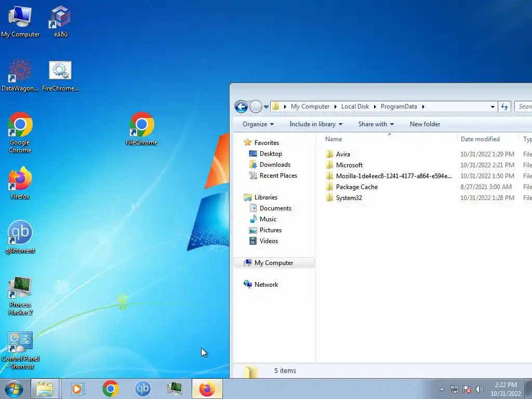Select My Computer in the navigation pane
The height and width of the screenshot is (399, 532).
point(274,262)
